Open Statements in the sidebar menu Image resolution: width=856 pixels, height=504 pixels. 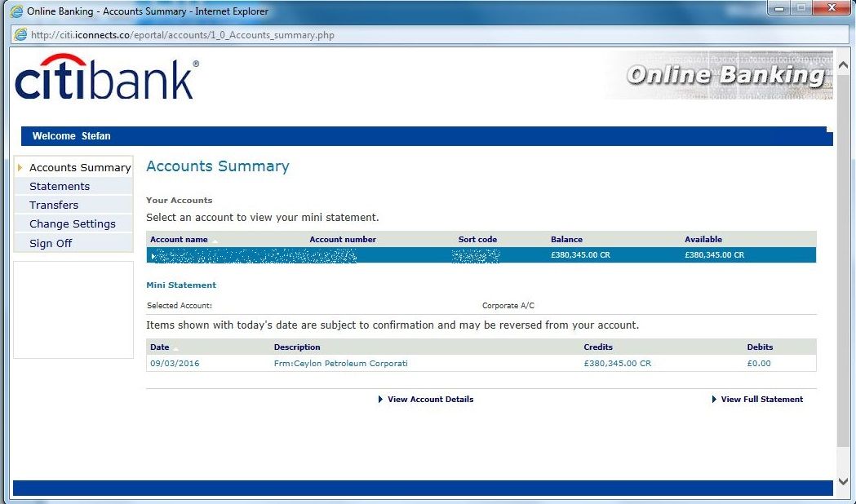pos(60,186)
